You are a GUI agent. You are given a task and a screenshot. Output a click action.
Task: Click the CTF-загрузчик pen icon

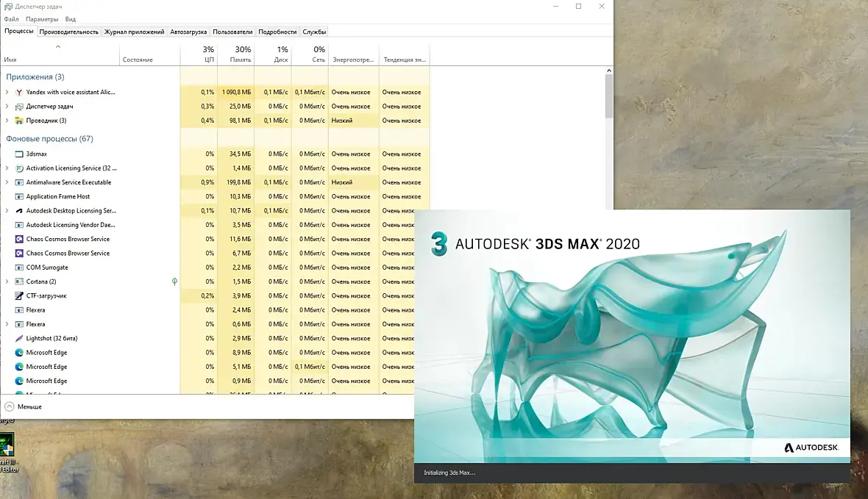tap(19, 296)
